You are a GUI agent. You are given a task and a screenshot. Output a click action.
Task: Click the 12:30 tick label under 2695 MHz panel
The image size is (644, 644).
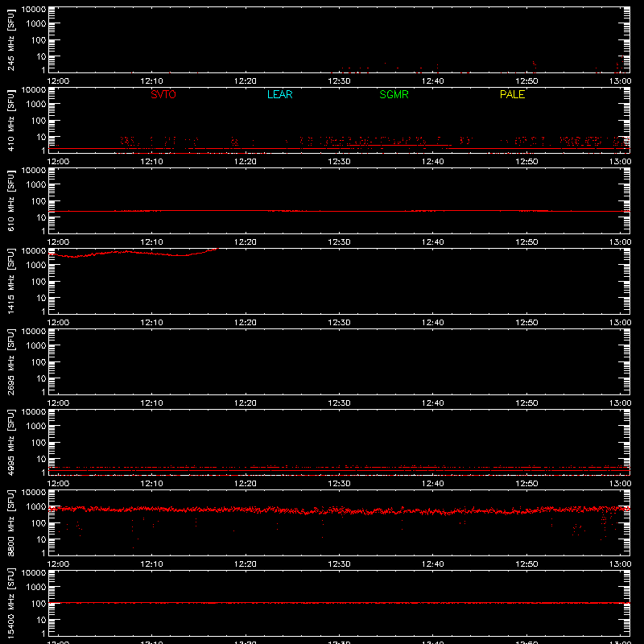339,403
